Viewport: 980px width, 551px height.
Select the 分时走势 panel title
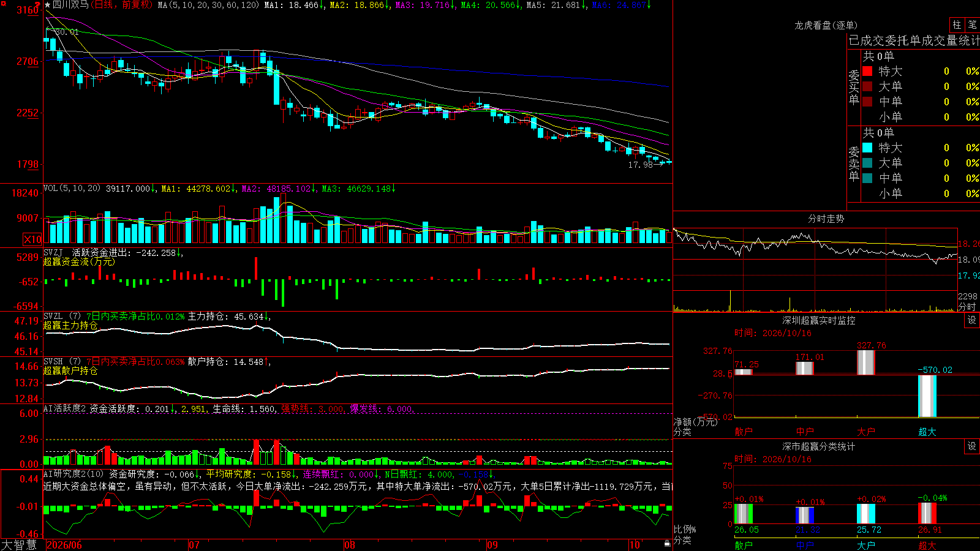pos(826,219)
